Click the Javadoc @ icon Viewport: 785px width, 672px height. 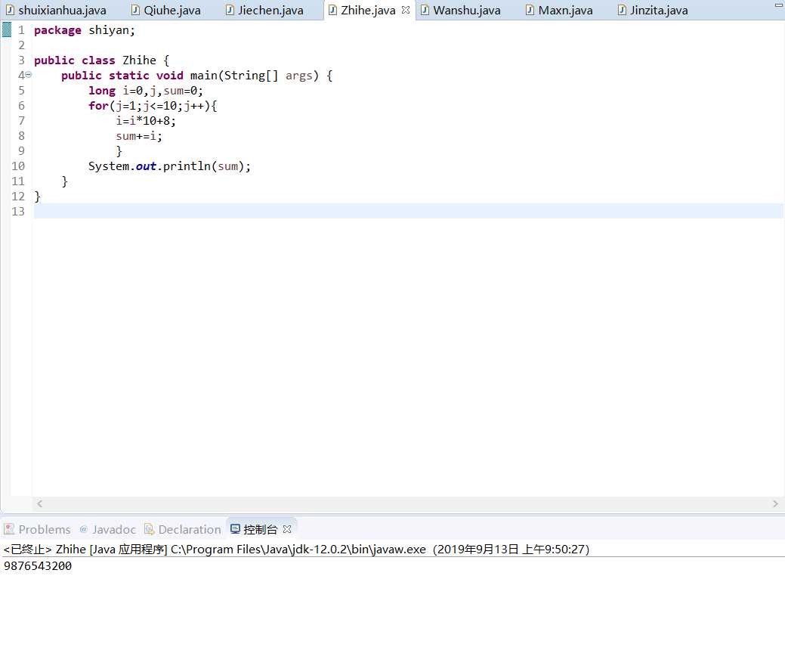pos(84,529)
